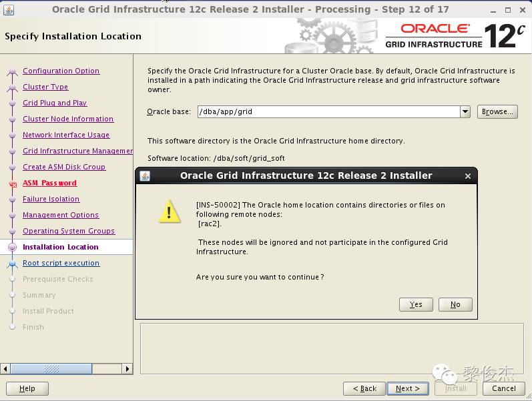Close the main installer window
532x401 pixels.
(523, 10)
